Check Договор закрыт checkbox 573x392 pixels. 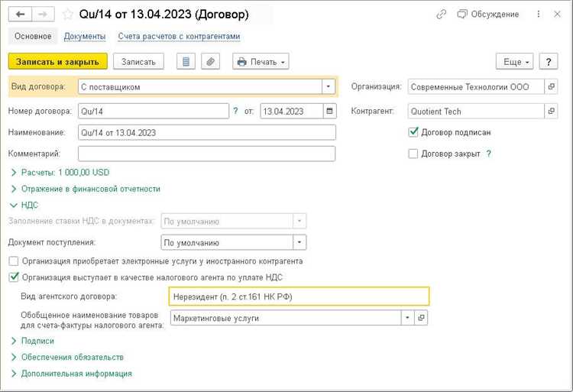coord(413,154)
